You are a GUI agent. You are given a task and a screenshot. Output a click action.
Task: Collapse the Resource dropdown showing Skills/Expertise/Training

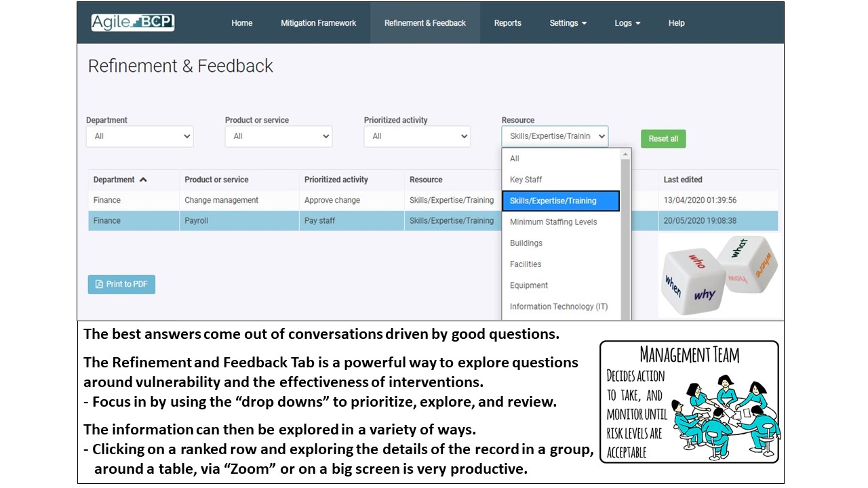tap(555, 136)
